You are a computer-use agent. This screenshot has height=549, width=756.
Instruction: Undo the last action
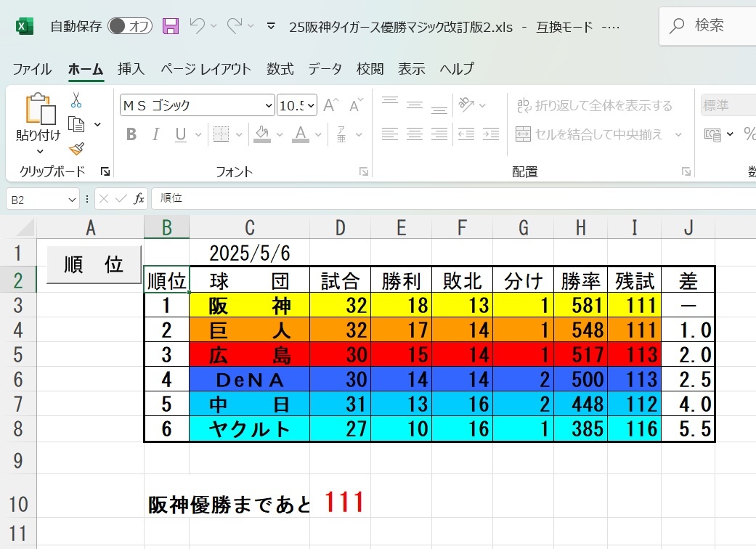(198, 25)
